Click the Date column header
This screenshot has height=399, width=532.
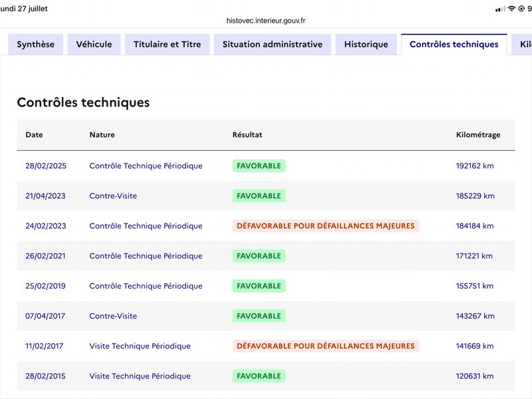click(35, 135)
